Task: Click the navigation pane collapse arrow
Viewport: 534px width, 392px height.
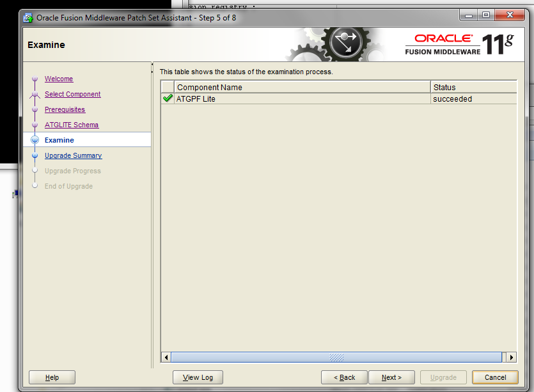Action: pos(152,64)
